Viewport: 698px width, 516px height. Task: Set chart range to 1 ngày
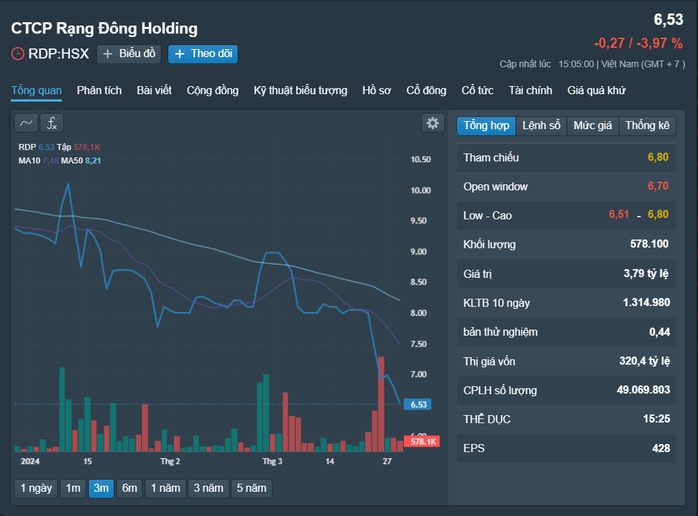pyautogui.click(x=36, y=488)
